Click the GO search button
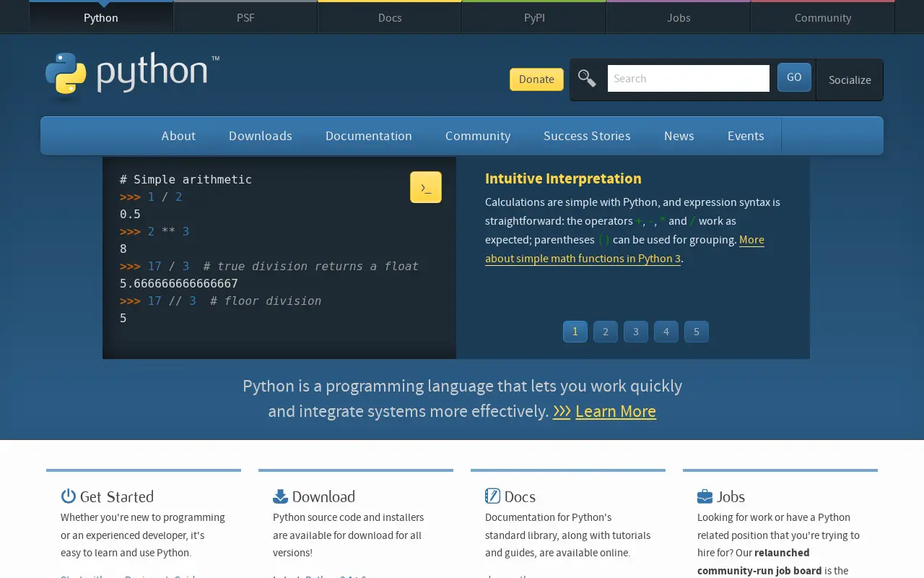The width and height of the screenshot is (924, 578). 794,77
